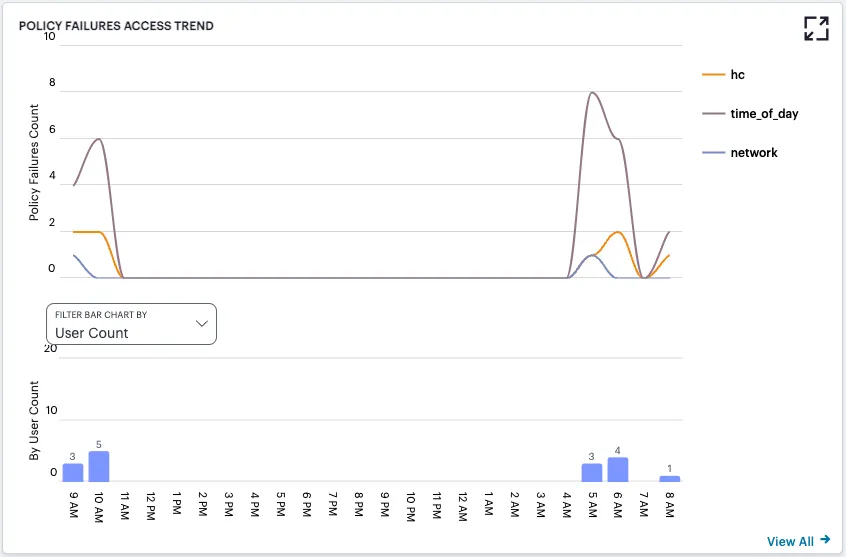This screenshot has width=846, height=557.
Task: Select the 10 AM bar with value 5
Action: tap(99, 466)
